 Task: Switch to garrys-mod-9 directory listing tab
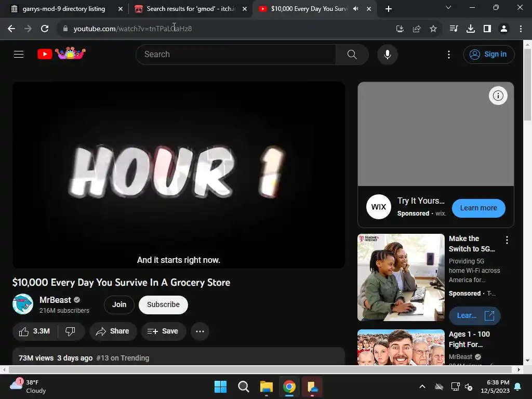click(x=64, y=9)
